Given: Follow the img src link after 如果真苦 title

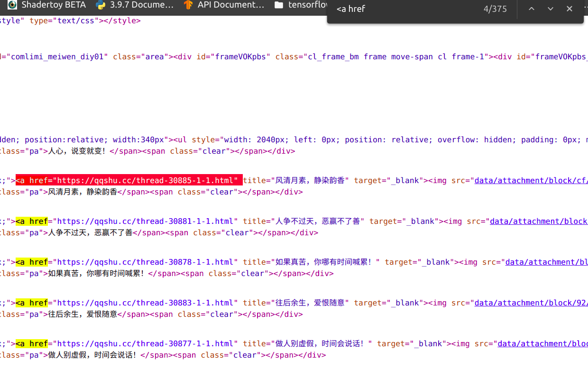Looking at the screenshot, I should 546,262.
